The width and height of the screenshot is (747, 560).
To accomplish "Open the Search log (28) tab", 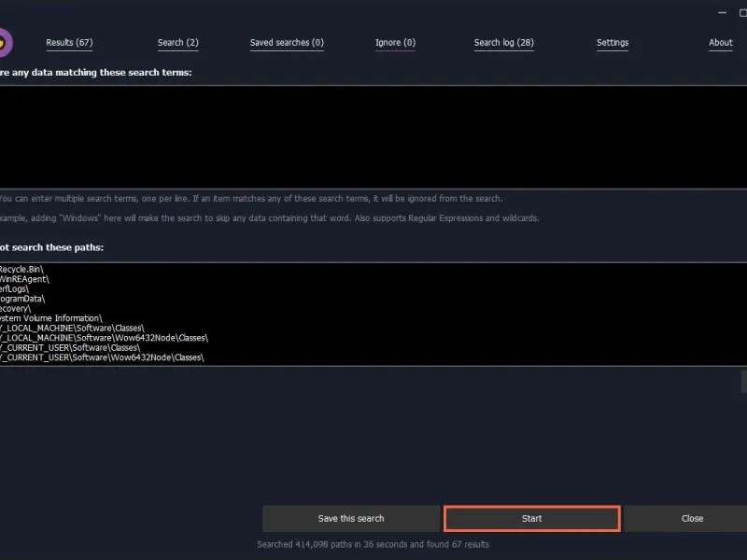I will pos(503,42).
